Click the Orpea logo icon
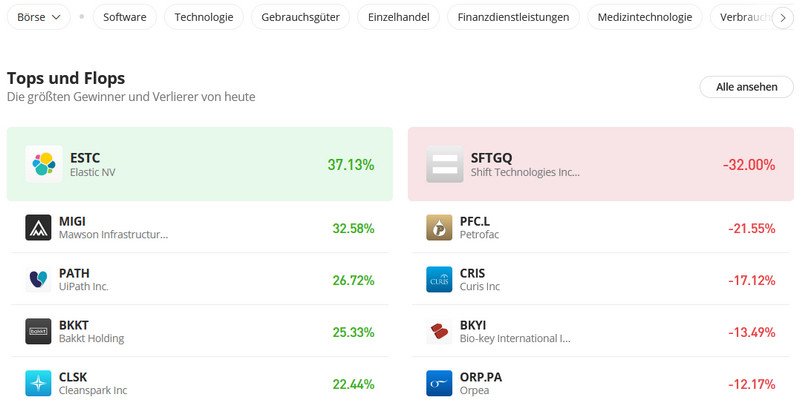The image size is (800, 412). coord(439,383)
